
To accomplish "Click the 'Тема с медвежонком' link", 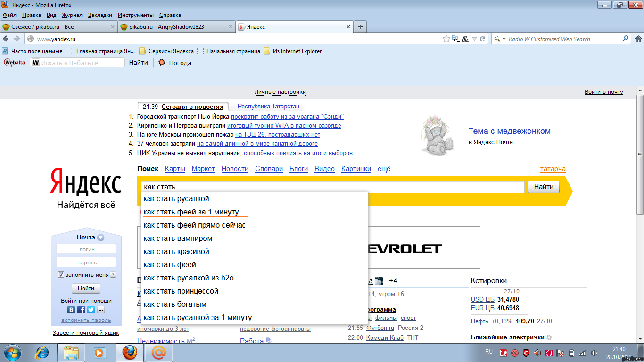I will pos(510,131).
